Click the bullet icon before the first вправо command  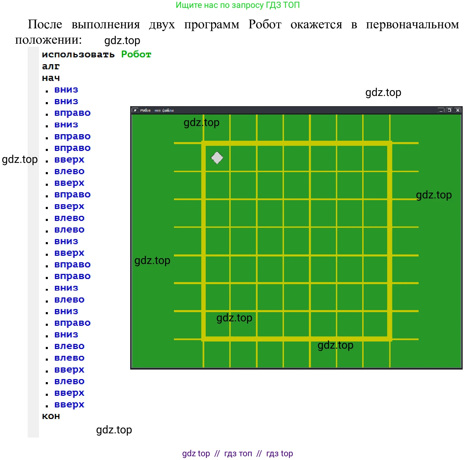47,114
